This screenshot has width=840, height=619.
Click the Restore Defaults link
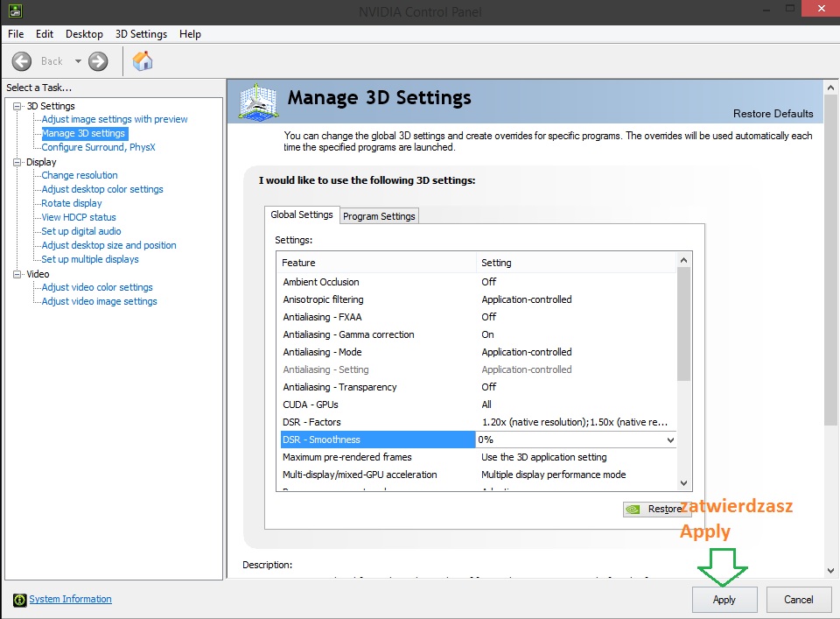pyautogui.click(x=773, y=114)
